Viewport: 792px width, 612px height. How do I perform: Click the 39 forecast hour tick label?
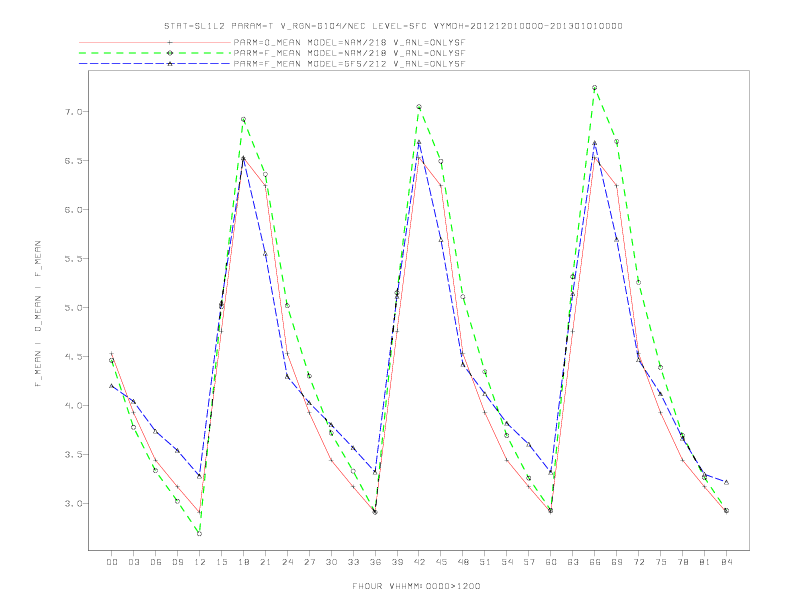(x=397, y=562)
